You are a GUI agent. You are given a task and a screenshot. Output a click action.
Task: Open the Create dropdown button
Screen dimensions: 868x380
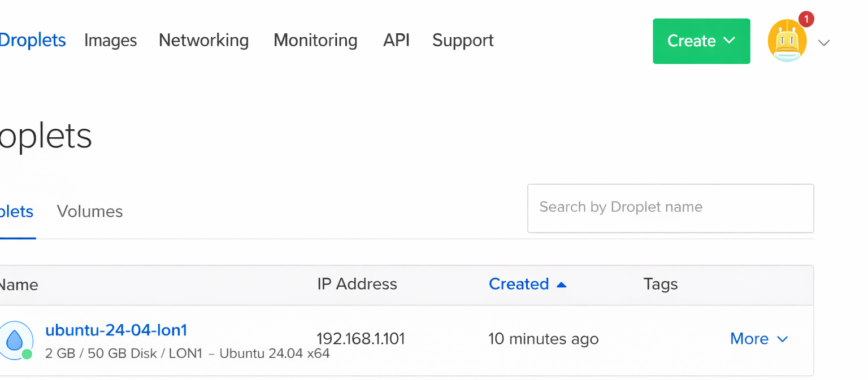click(701, 41)
